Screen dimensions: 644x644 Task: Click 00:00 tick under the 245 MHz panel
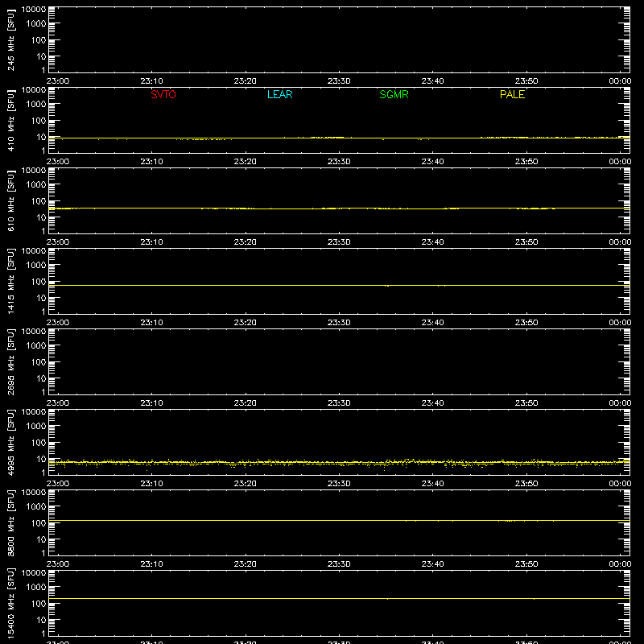620,81
